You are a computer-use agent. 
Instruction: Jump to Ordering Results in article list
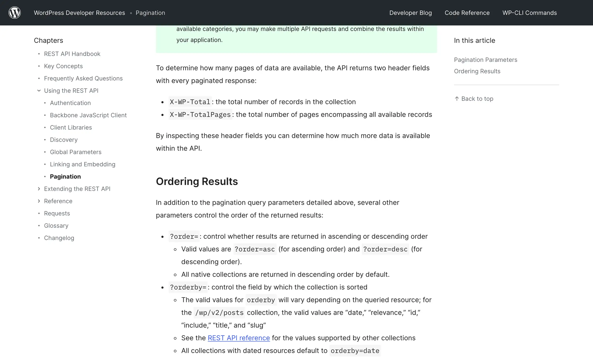tap(477, 71)
